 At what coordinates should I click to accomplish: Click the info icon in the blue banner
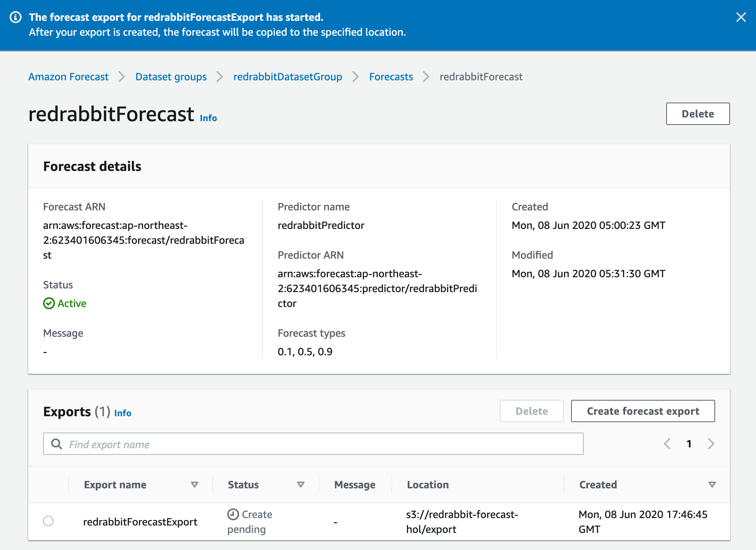16,17
